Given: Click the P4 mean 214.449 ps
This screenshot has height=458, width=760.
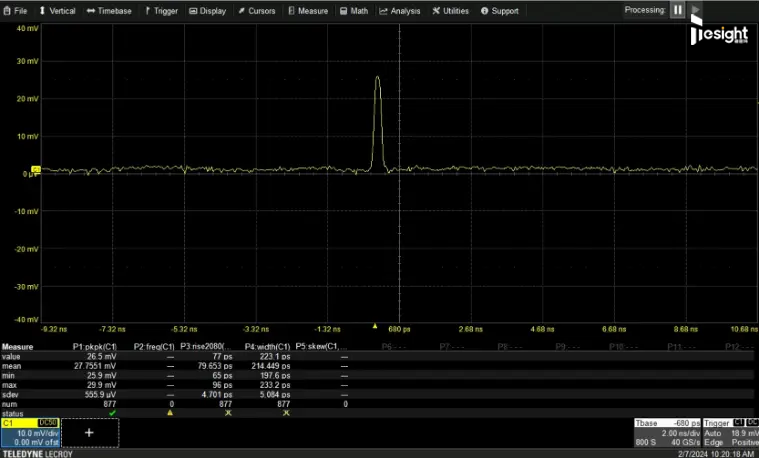Looking at the screenshot, I should pos(270,366).
